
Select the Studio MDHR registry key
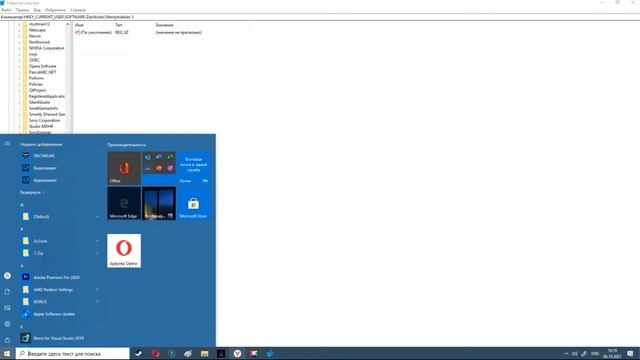pos(41,127)
